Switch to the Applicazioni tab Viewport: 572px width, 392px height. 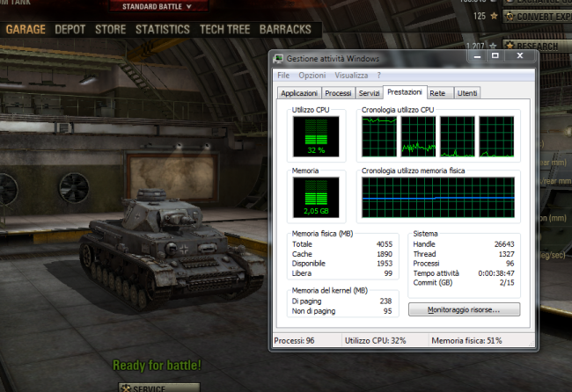299,92
